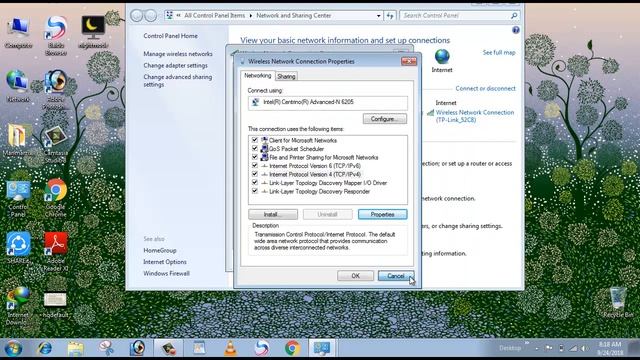Open the Adobe Reader XI desktop shortcut
Viewport: 640px width, 360px height.
(x=56, y=251)
